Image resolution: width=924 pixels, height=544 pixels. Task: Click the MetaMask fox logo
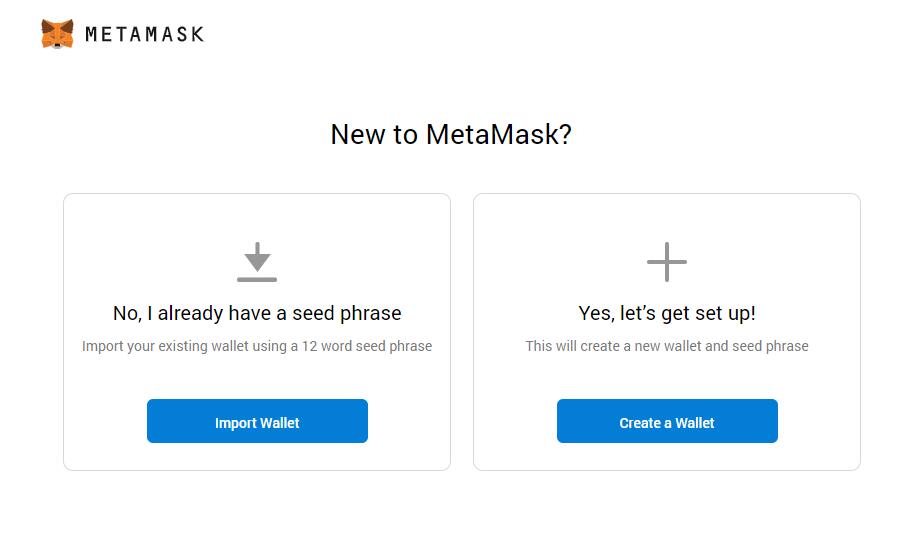[57, 34]
